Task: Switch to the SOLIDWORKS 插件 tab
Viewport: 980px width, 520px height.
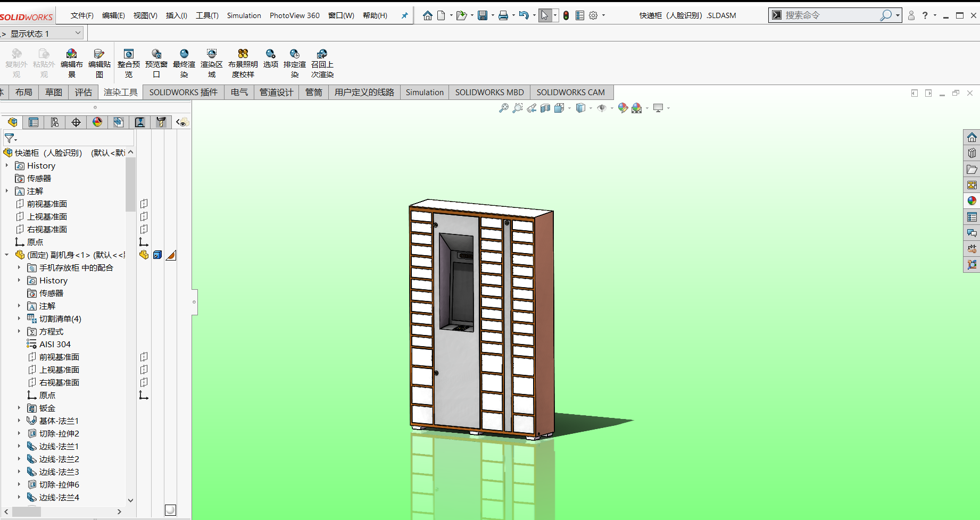Action: [184, 92]
